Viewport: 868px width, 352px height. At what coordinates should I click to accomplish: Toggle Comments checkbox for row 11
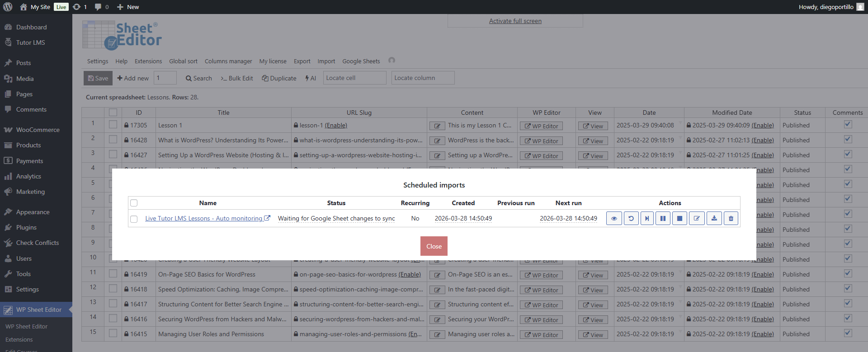click(848, 273)
